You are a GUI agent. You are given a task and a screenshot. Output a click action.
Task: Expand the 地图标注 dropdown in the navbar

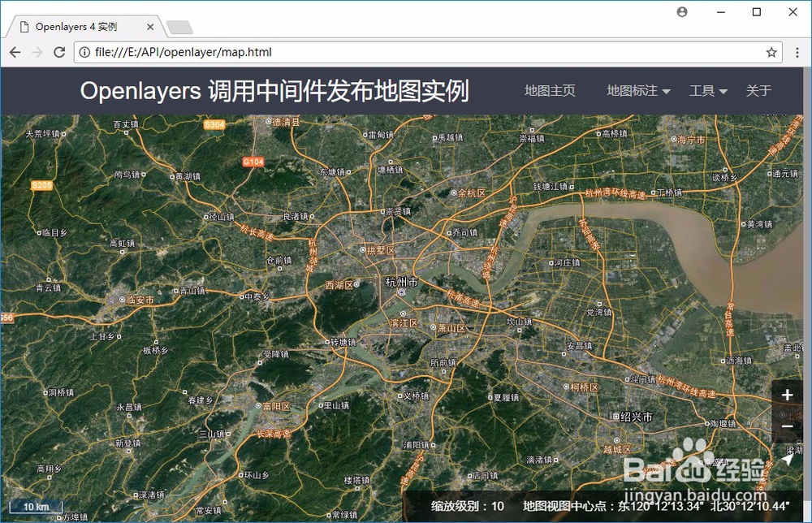click(632, 91)
